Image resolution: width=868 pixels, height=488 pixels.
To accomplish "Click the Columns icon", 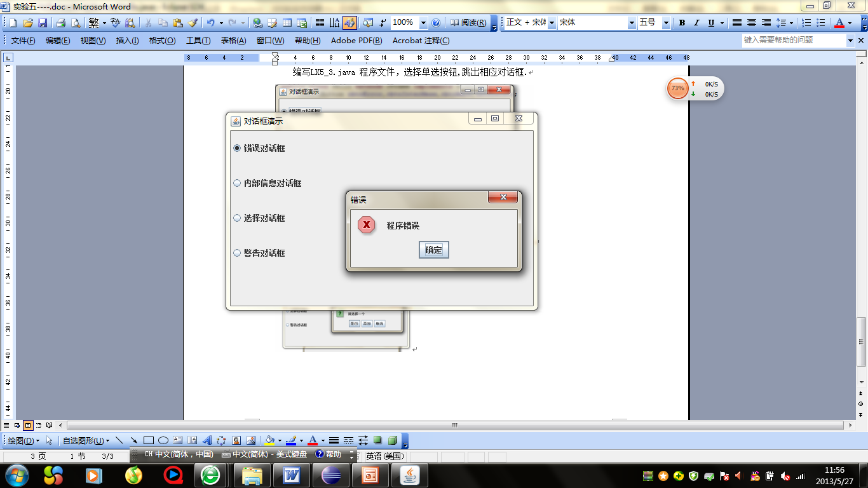I will [320, 23].
